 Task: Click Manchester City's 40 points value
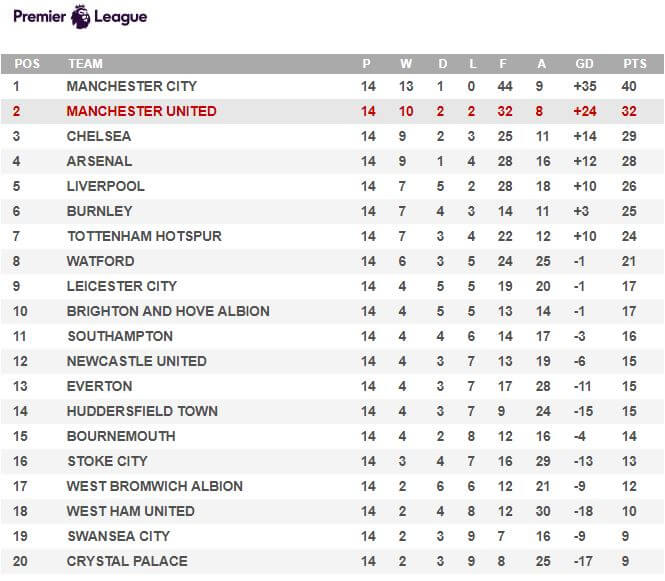629,87
